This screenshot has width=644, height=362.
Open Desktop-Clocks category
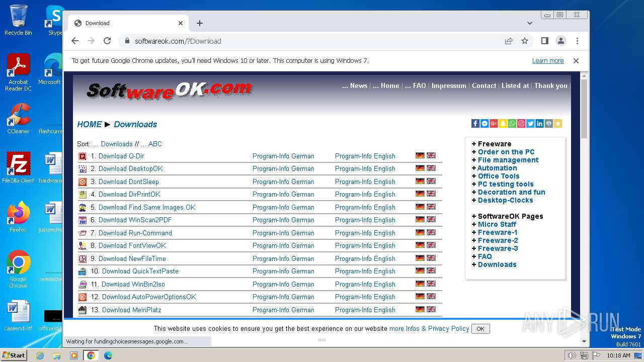[x=505, y=200]
